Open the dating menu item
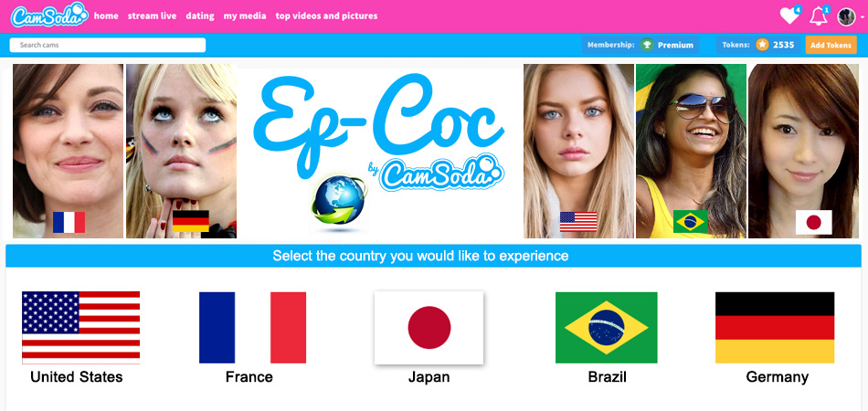868x411 pixels. tap(200, 16)
